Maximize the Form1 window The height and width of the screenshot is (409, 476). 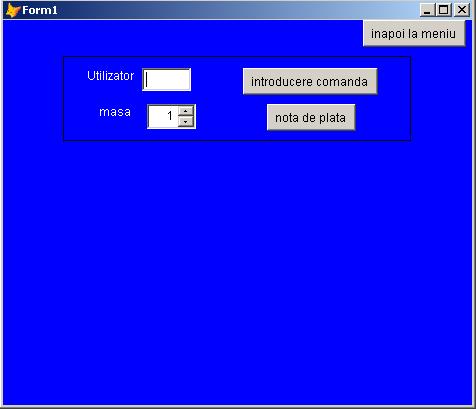[444, 10]
